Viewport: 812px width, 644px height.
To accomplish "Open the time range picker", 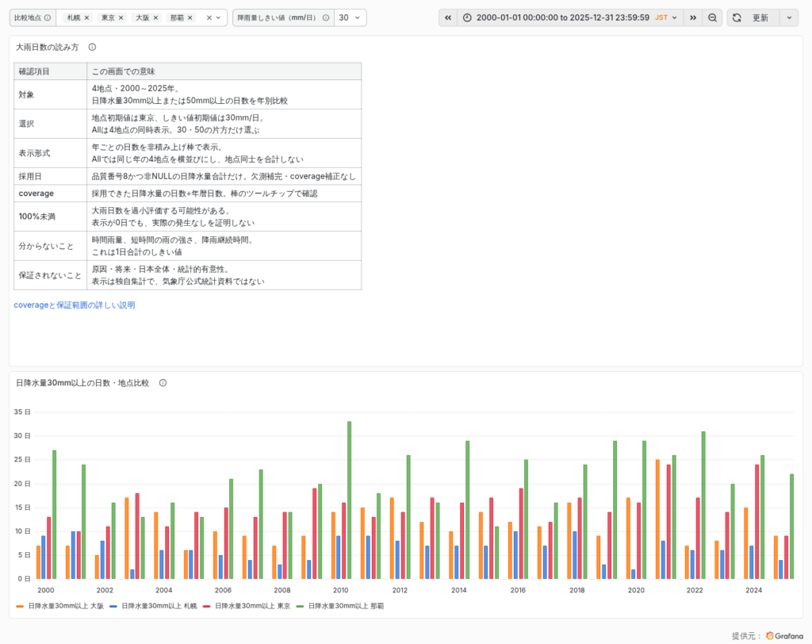I will (x=569, y=17).
